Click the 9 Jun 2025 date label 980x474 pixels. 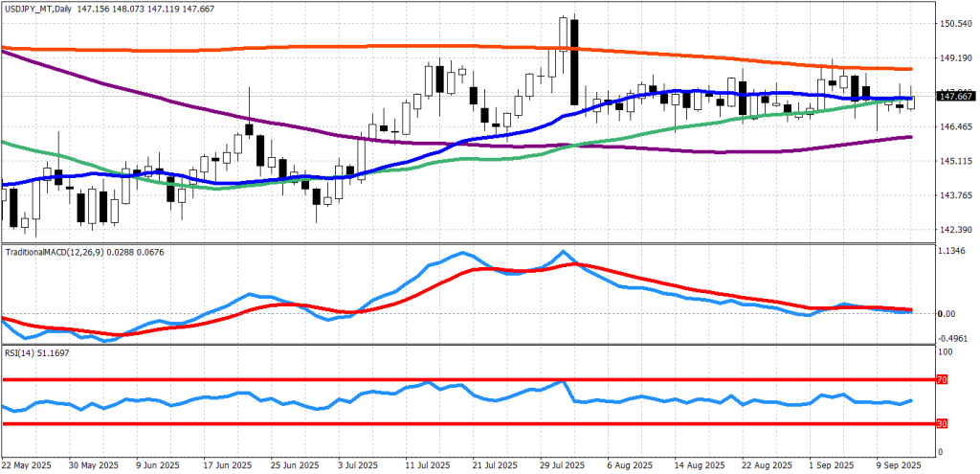pyautogui.click(x=154, y=464)
